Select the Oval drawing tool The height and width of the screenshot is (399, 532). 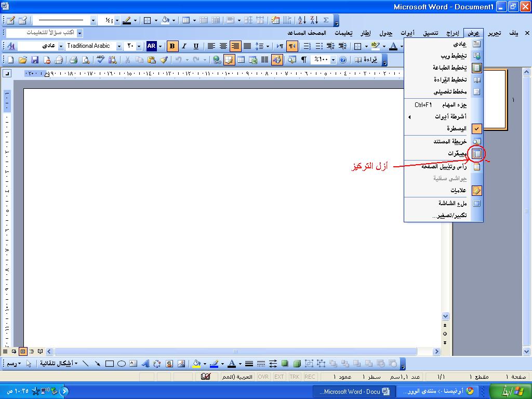122,364
